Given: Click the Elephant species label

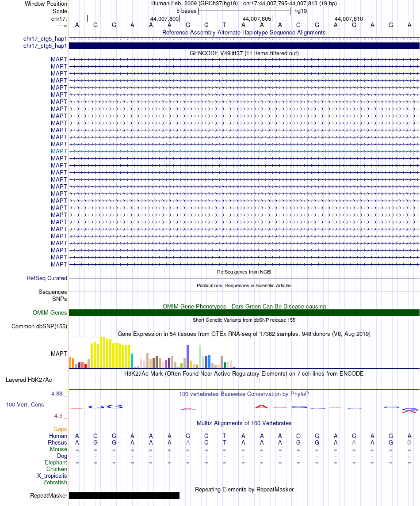Looking at the screenshot, I should [56, 462].
